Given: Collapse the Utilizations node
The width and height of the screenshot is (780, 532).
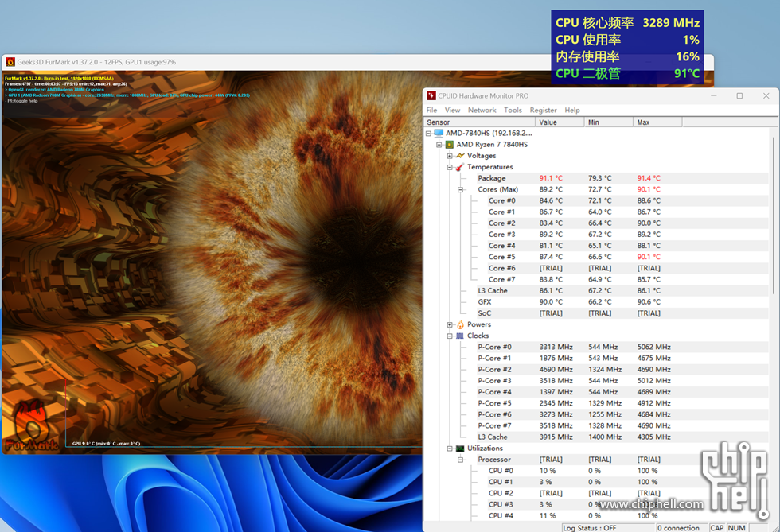Looking at the screenshot, I should [x=450, y=449].
